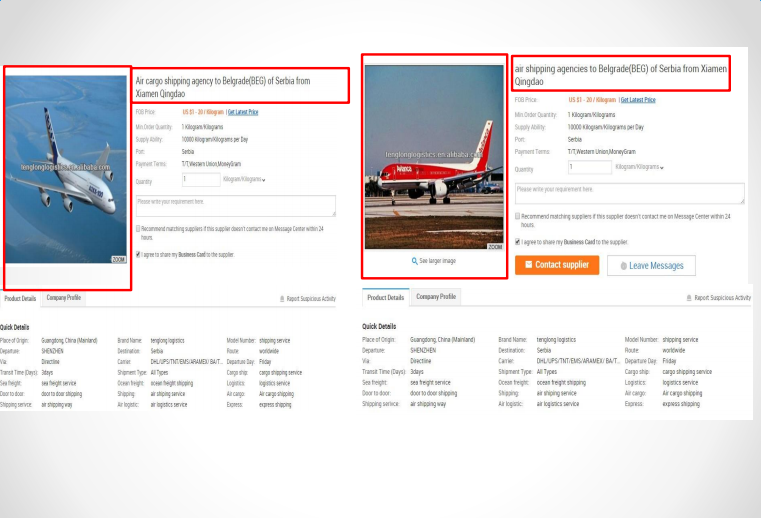This screenshot has height=518, width=761.
Task: Uncheck Business Card agreement checkbox in left listing
Action: click(x=138, y=254)
